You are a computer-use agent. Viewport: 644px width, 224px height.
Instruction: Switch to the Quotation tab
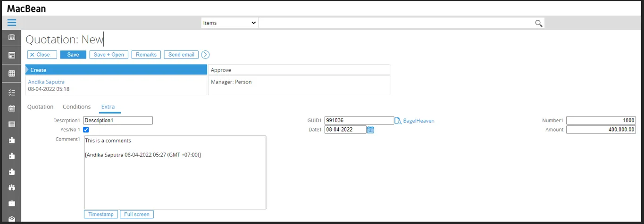40,107
